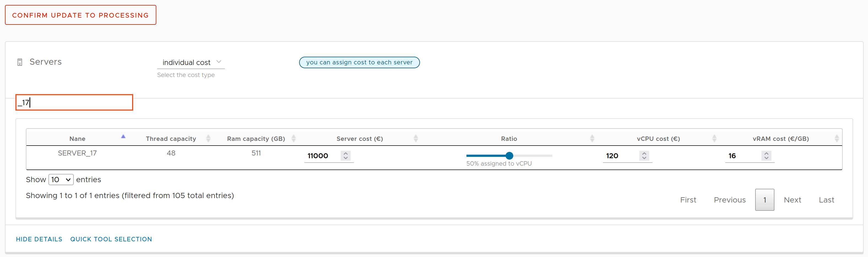Image resolution: width=868 pixels, height=257 pixels.
Task: Click the vCPU ratio slider handle
Action: click(509, 156)
